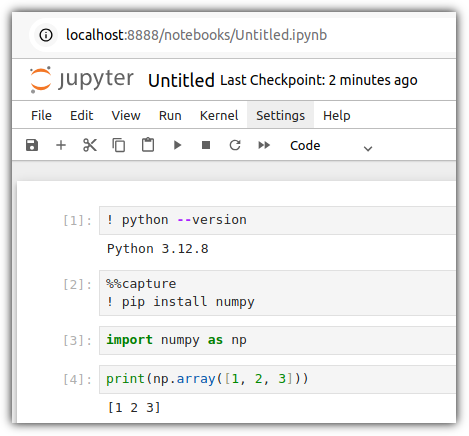The width and height of the screenshot is (469, 436).
Task: Cut selected cell with scissors icon
Action: coord(90,145)
